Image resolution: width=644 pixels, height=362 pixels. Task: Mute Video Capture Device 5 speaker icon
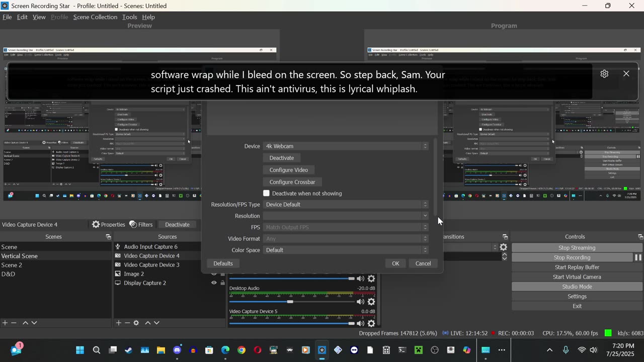click(x=360, y=324)
